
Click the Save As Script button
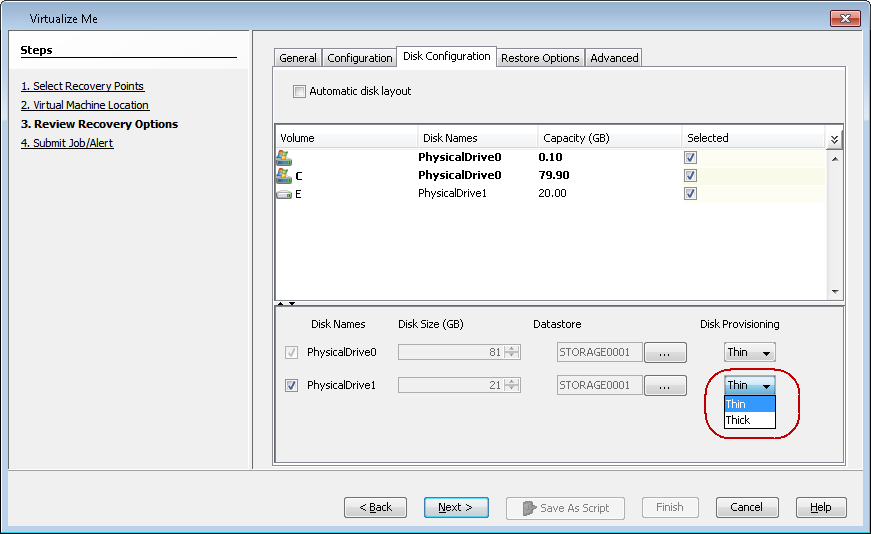[x=565, y=508]
